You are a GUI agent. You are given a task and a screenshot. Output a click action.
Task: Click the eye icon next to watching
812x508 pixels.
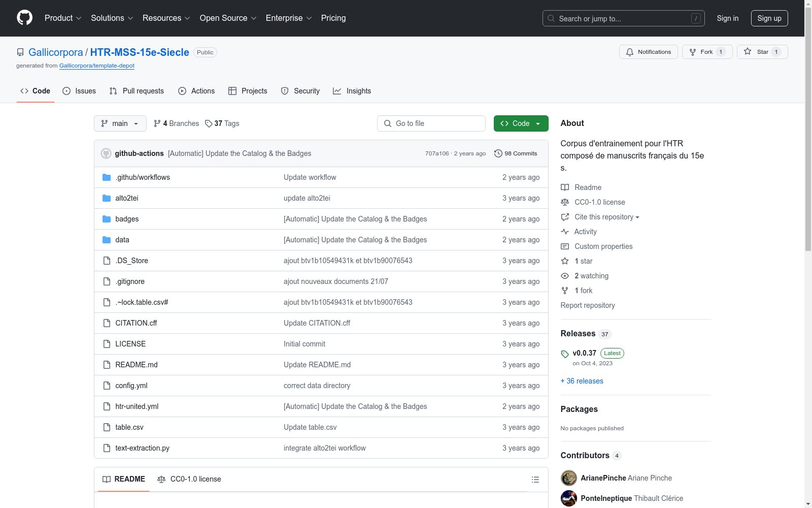(565, 276)
